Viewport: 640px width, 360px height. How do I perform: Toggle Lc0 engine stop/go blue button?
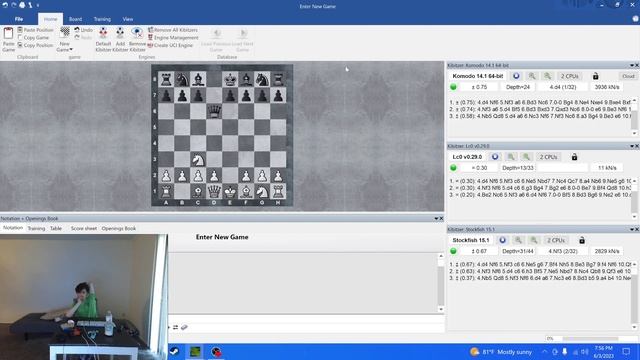click(495, 157)
